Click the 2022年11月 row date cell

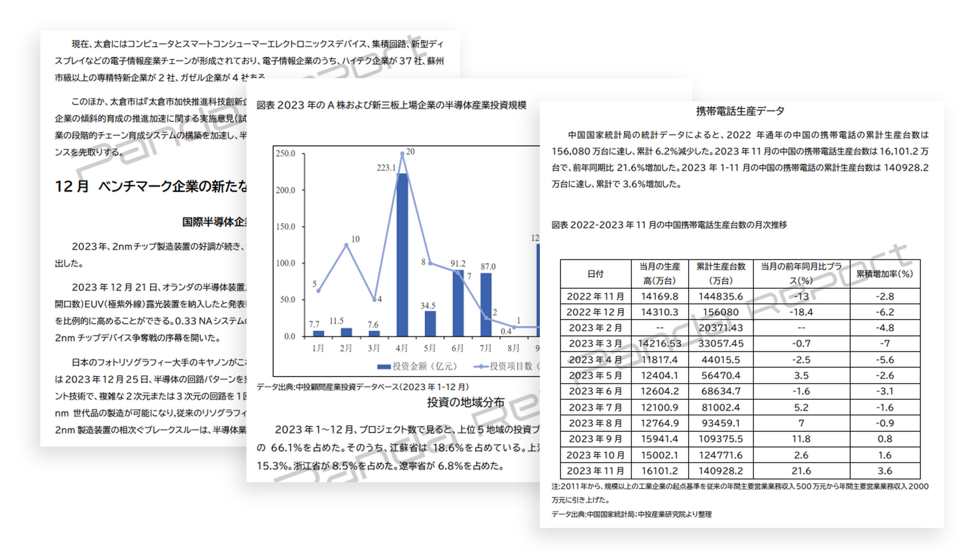595,296
